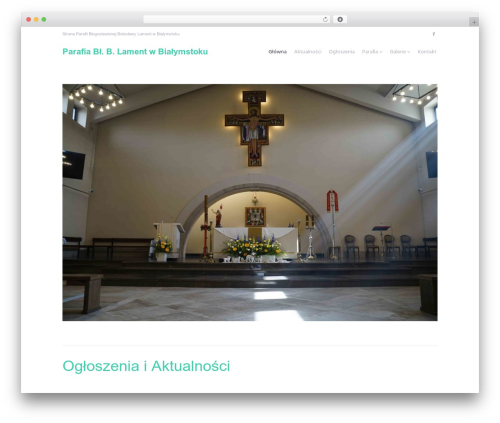Click the red close window button
This screenshot has height=423, width=500.
click(x=29, y=20)
